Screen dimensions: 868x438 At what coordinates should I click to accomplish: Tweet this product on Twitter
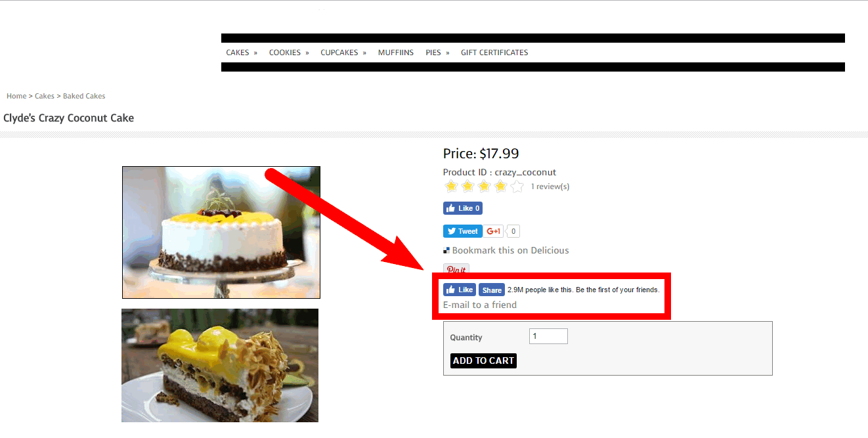click(x=463, y=231)
